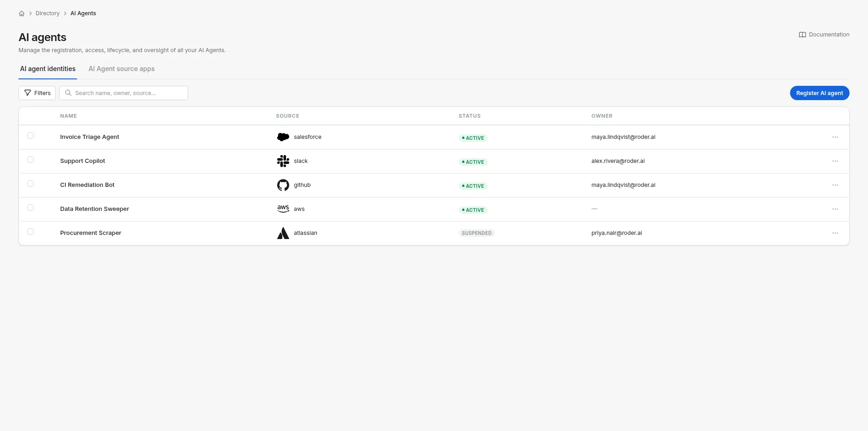Click Active badge in CI Remediation Bot row

[473, 186]
